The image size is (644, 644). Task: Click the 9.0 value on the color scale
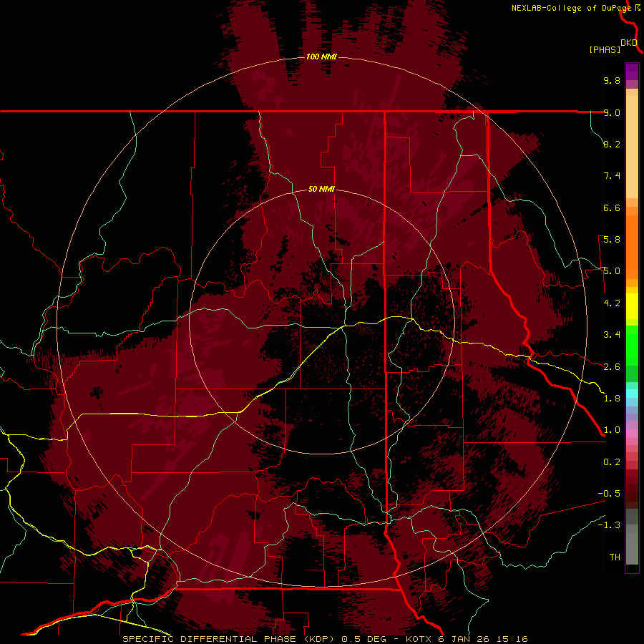point(612,112)
